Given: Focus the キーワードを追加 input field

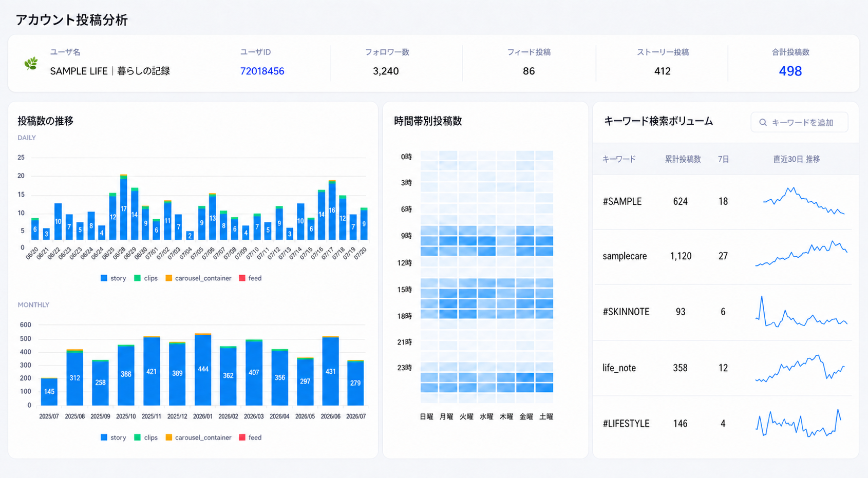Looking at the screenshot, I should [x=799, y=123].
